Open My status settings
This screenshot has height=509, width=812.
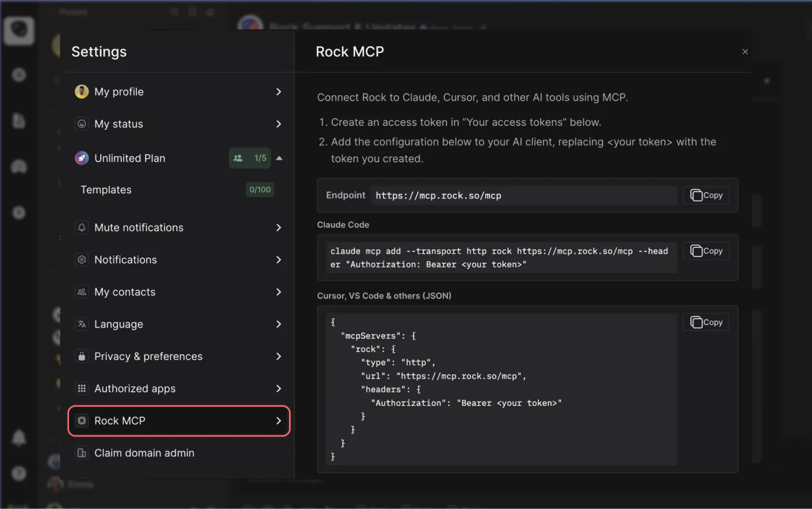(x=179, y=124)
